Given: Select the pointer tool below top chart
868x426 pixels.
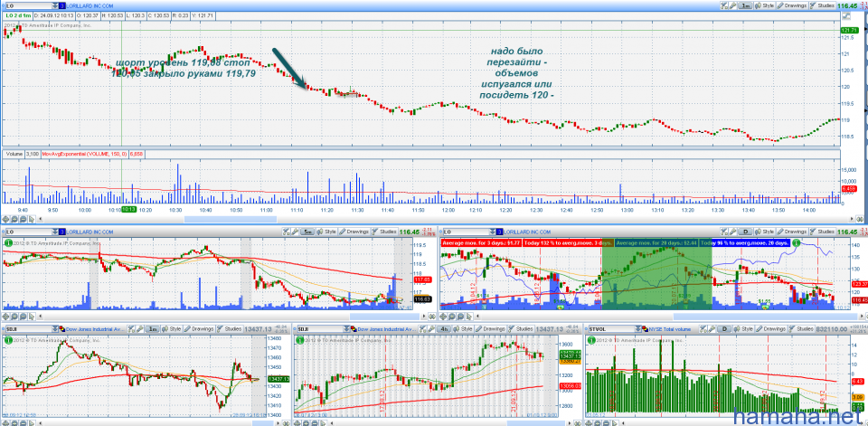Looking at the screenshot, I should pos(32,220).
